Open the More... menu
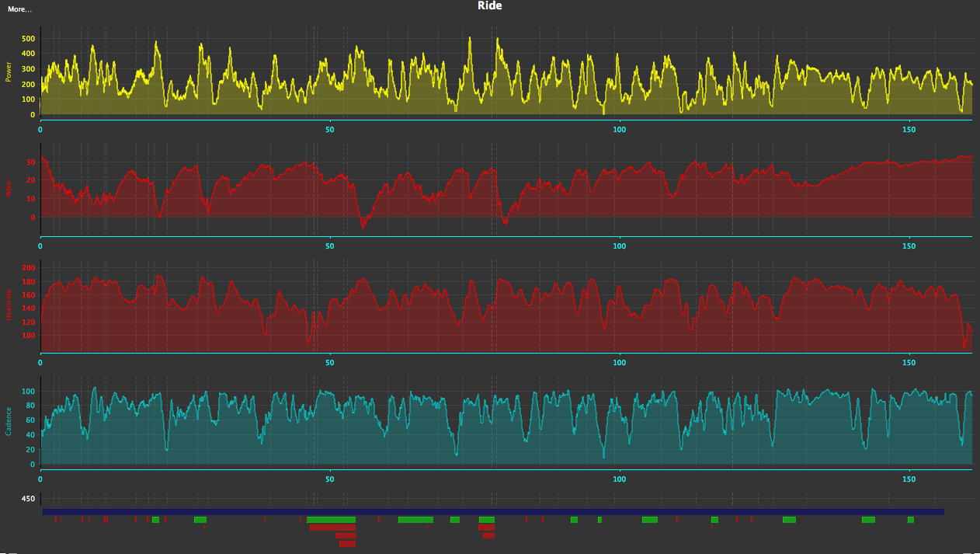 20,9
